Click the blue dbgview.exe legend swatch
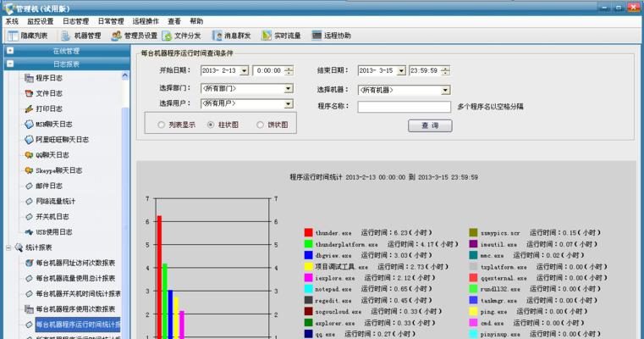The image size is (644, 339). tap(308, 255)
